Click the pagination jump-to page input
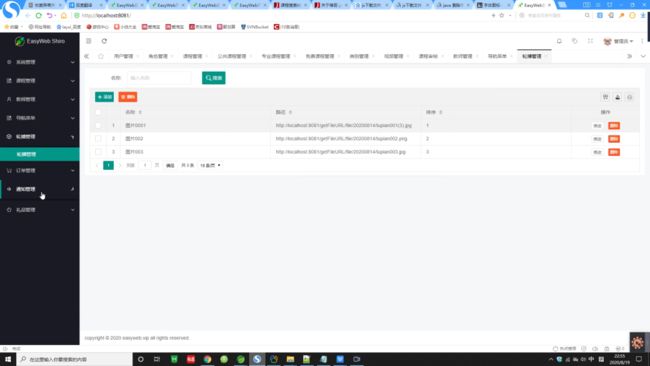Viewport: 650px width, 366px height. 145,165
